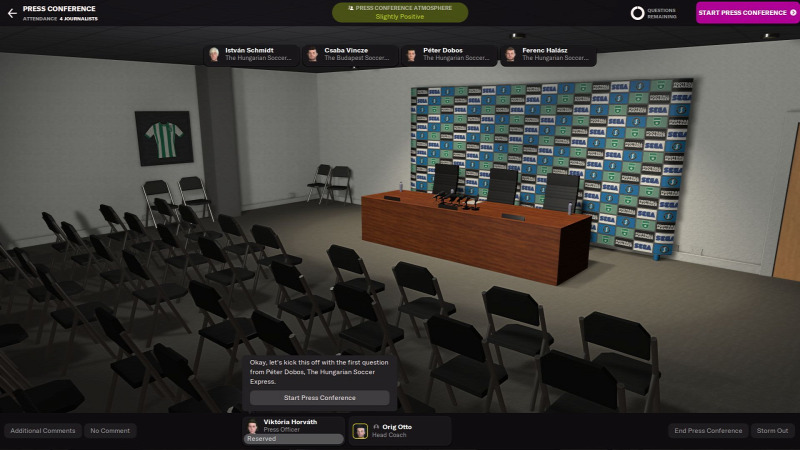Click Storm Out button
The image size is (800, 450).
(x=772, y=431)
